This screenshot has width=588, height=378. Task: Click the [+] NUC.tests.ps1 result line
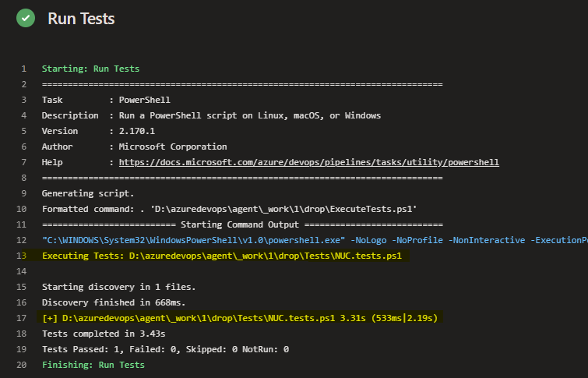(x=240, y=318)
